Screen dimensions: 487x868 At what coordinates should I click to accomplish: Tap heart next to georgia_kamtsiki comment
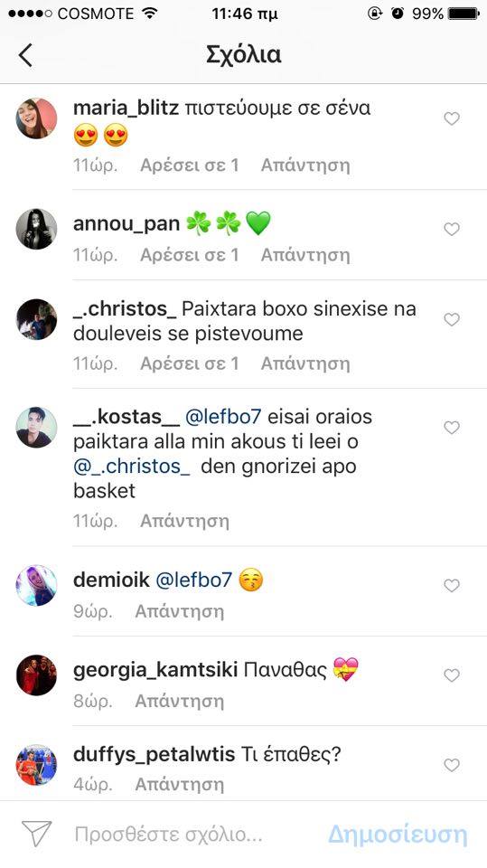click(452, 675)
